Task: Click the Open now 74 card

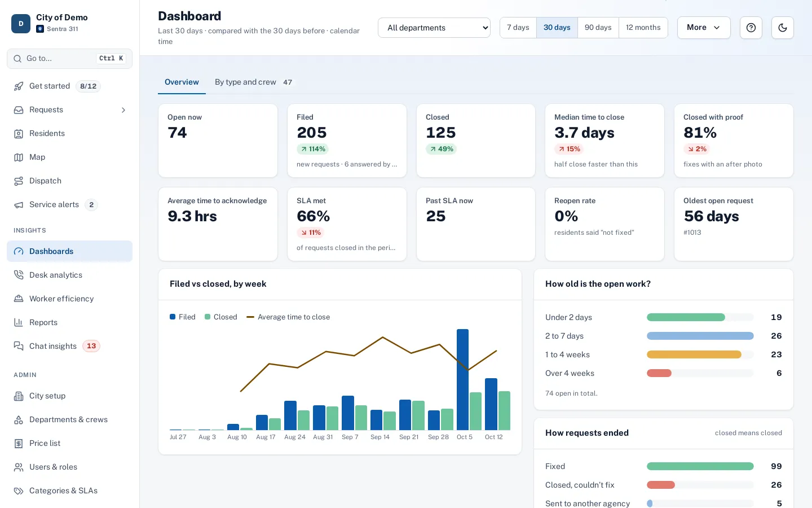Action: pos(218,141)
